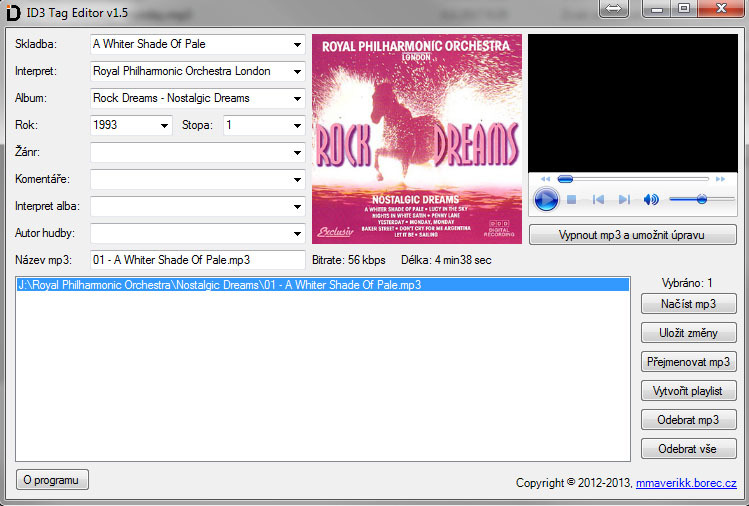Skip to next track in player
Viewport: 749px width, 506px height.
(x=624, y=200)
